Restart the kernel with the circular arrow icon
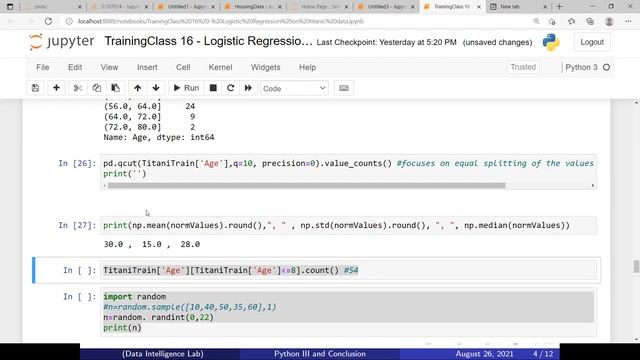 pos(231,88)
